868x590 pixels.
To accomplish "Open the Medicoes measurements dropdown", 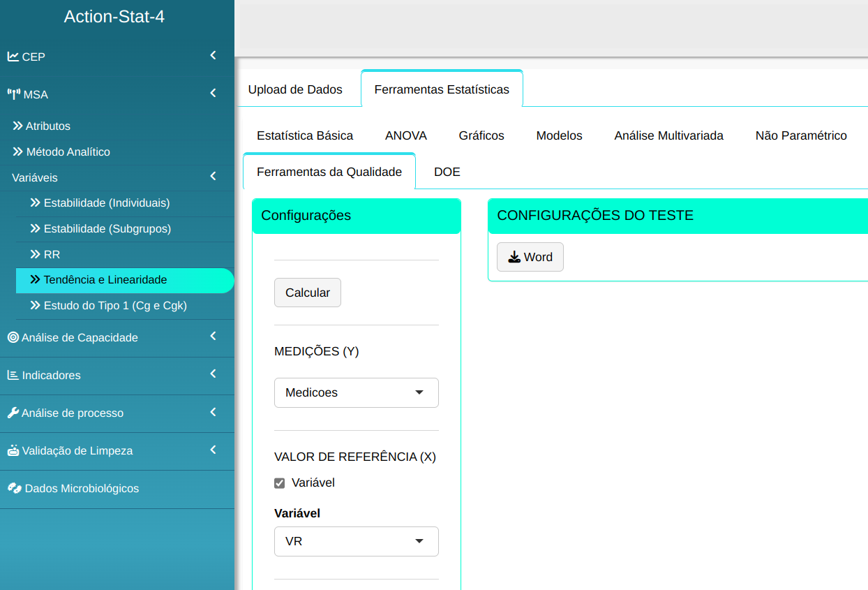I will [x=356, y=392].
